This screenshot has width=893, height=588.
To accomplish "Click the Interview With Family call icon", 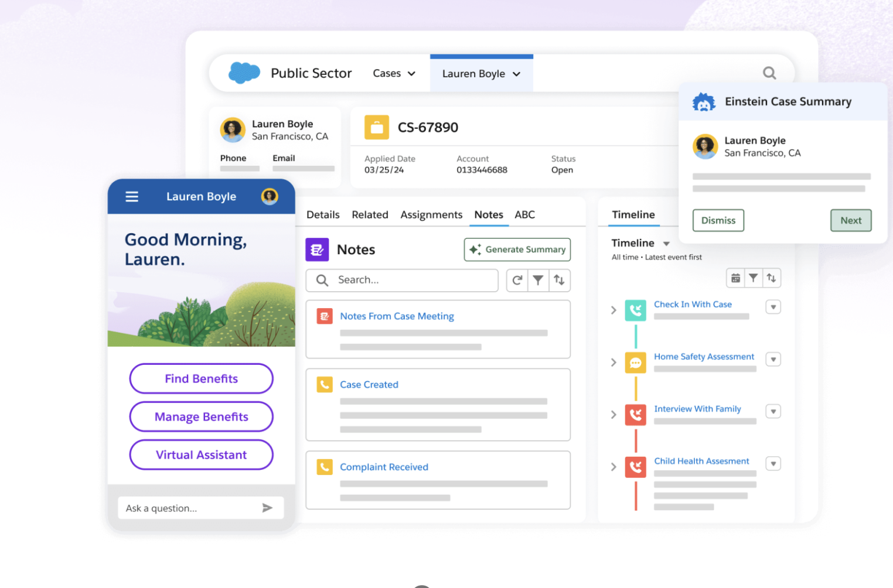I will pos(636,415).
